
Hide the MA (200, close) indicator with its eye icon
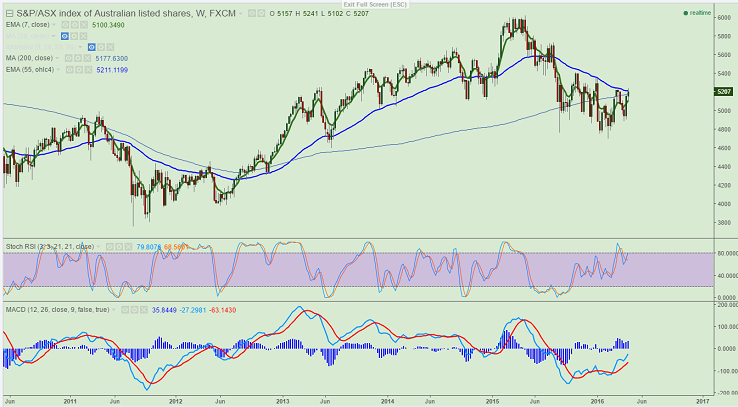tap(68, 58)
